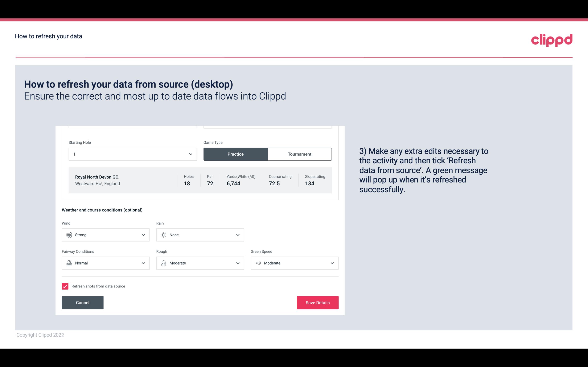Click the Cancel button
This screenshot has width=588, height=367.
point(82,302)
